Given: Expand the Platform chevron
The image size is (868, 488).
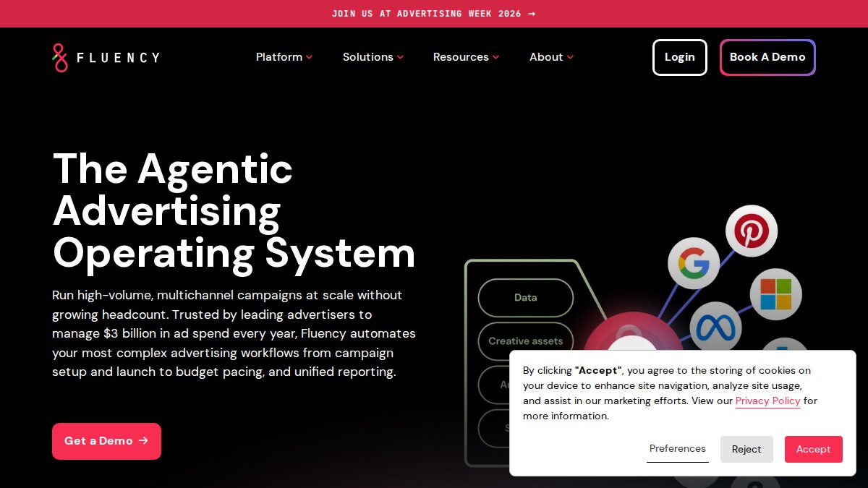Looking at the screenshot, I should click(x=309, y=57).
